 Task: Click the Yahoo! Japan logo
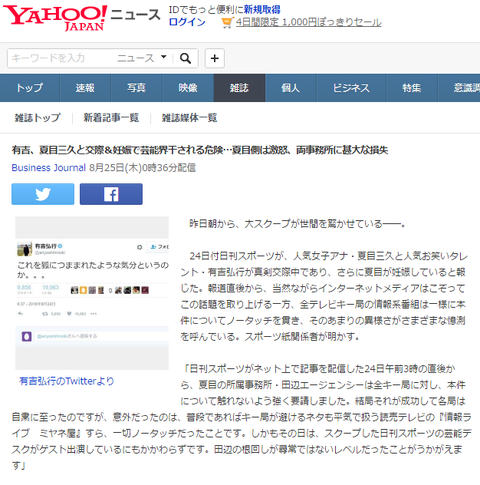click(56, 18)
